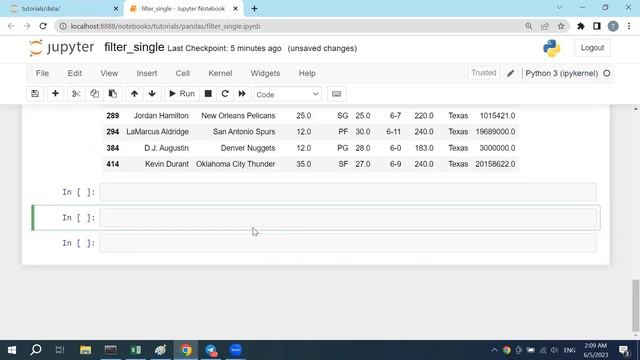Viewport: 640px width, 360px height.
Task: Click the Python logo icon
Action: (552, 48)
